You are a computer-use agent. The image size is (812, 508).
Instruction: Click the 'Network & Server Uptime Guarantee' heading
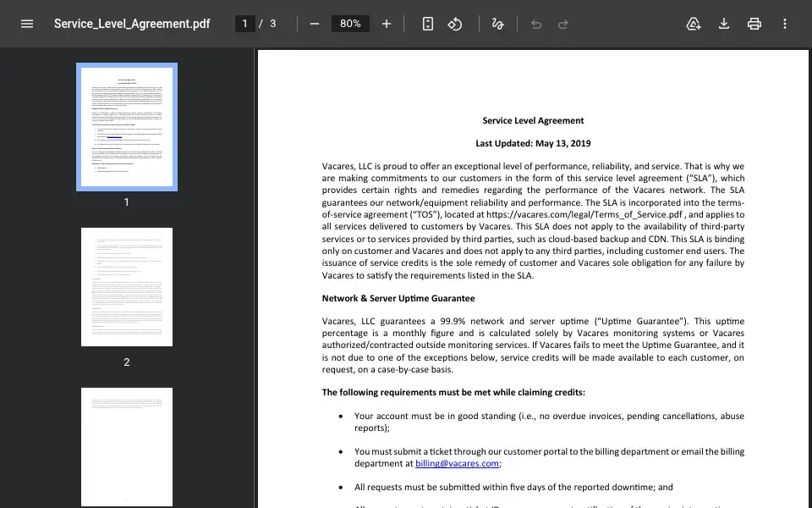click(398, 298)
